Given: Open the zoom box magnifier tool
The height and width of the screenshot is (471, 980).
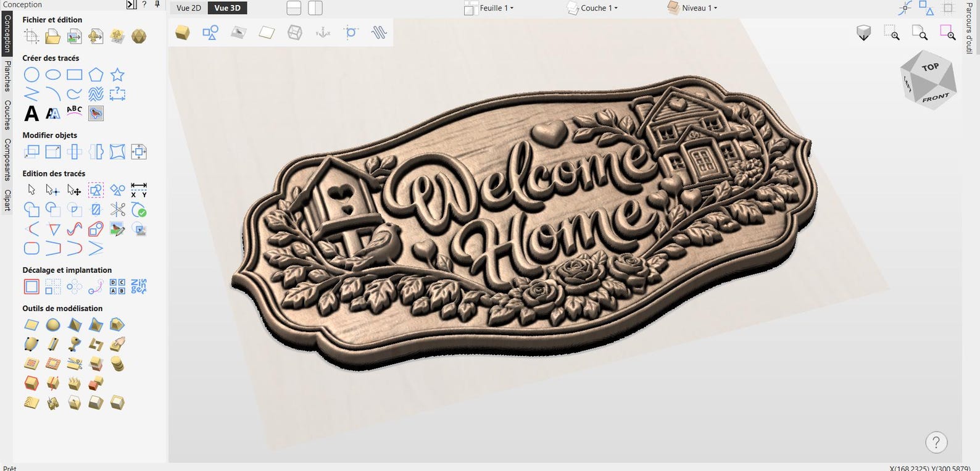Looking at the screenshot, I should pos(892,33).
